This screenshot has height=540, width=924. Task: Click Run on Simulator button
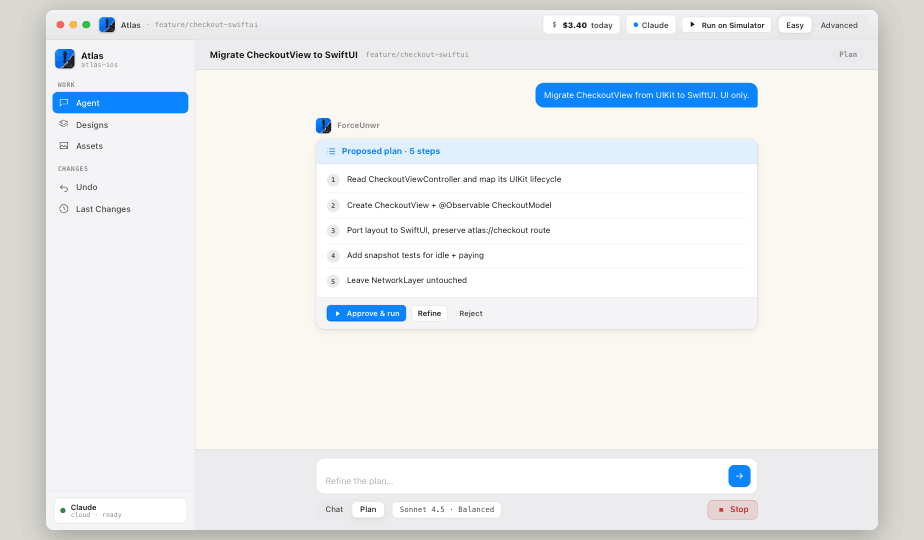[727, 25]
